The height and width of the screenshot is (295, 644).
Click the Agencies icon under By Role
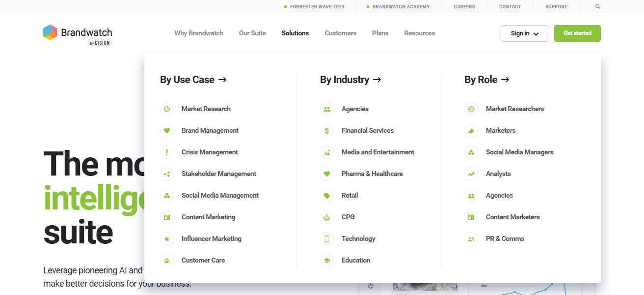(x=471, y=196)
